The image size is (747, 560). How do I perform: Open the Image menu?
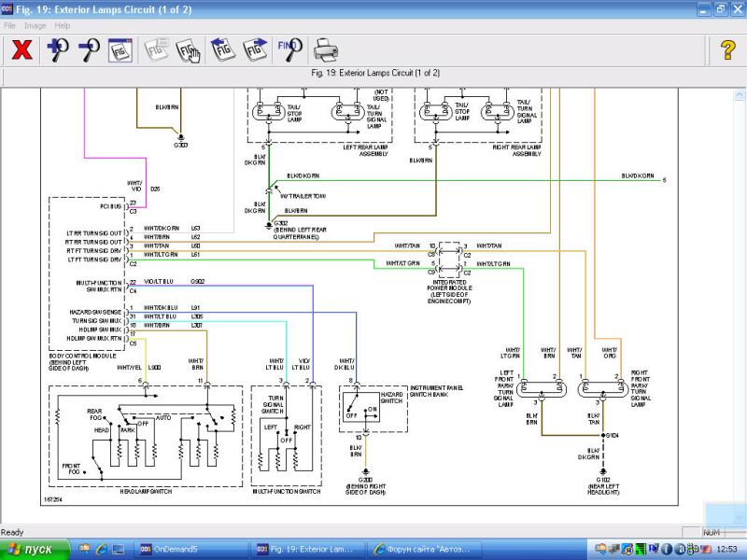[35, 26]
